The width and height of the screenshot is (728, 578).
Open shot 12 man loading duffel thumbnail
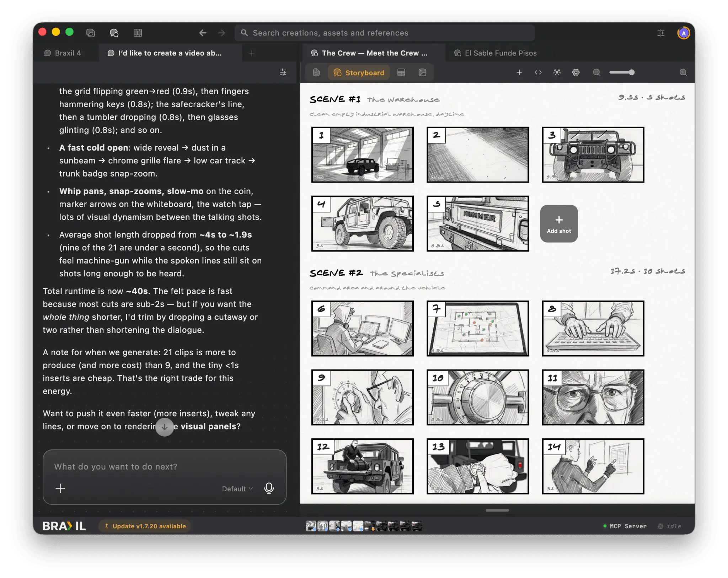[x=362, y=466]
